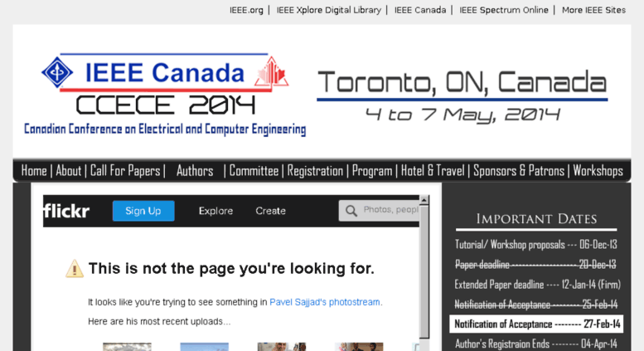The image size is (644, 351).
Task: Click the CCECE 2014 conference title
Action: pos(166,105)
